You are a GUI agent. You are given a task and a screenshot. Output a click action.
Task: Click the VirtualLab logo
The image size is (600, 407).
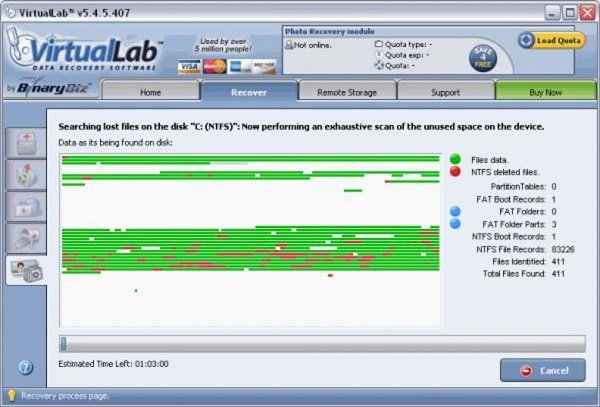tap(84, 49)
